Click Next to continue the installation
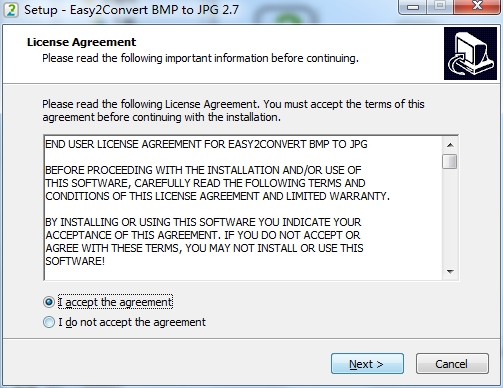This screenshot has width=503, height=388. tap(367, 364)
